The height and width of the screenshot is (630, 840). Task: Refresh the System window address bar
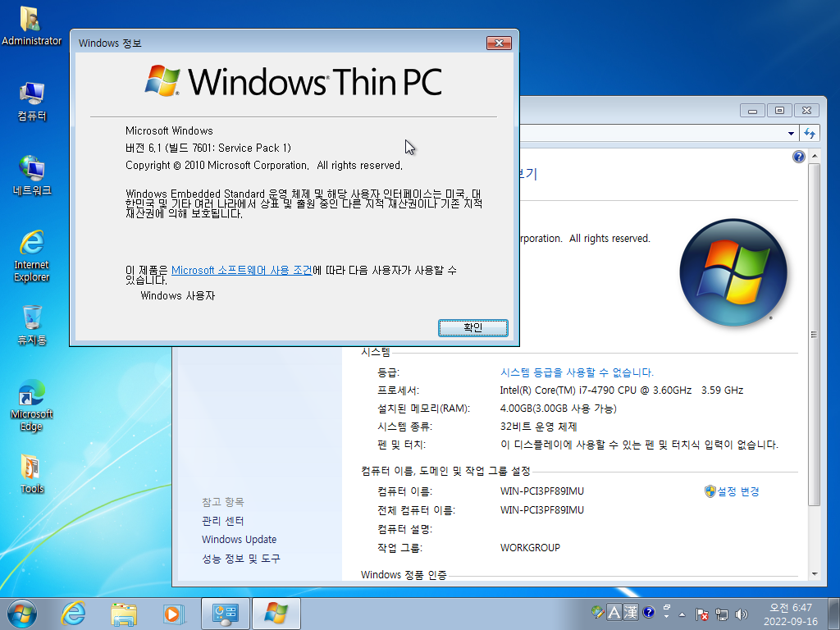point(810,133)
